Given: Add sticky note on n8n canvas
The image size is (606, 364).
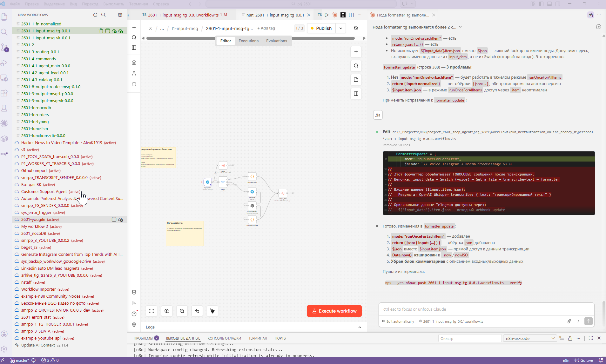Looking at the screenshot, I should [356, 80].
